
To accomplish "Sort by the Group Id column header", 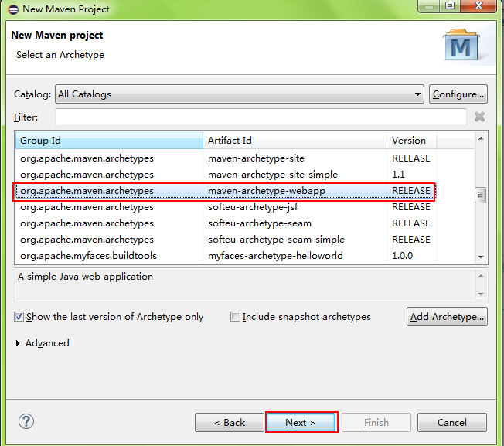I will click(x=109, y=140).
